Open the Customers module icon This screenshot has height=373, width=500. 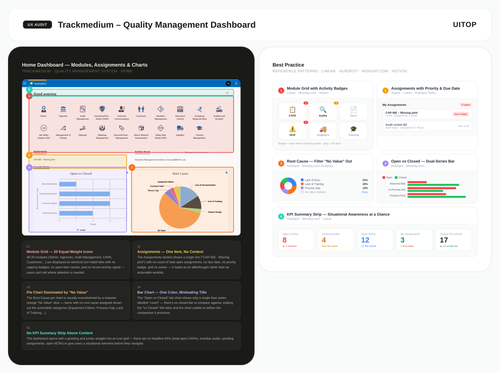[141, 109]
